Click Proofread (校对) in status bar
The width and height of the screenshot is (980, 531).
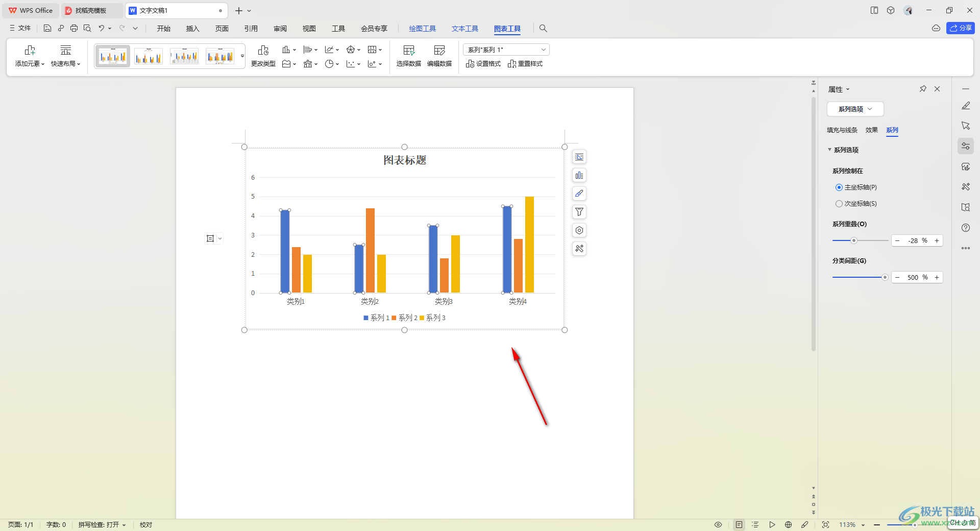(x=146, y=525)
